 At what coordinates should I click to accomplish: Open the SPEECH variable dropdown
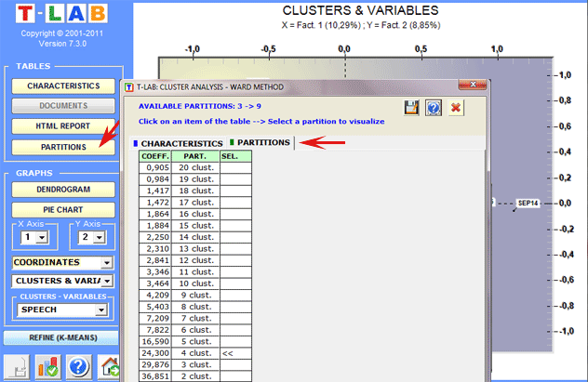click(x=100, y=310)
